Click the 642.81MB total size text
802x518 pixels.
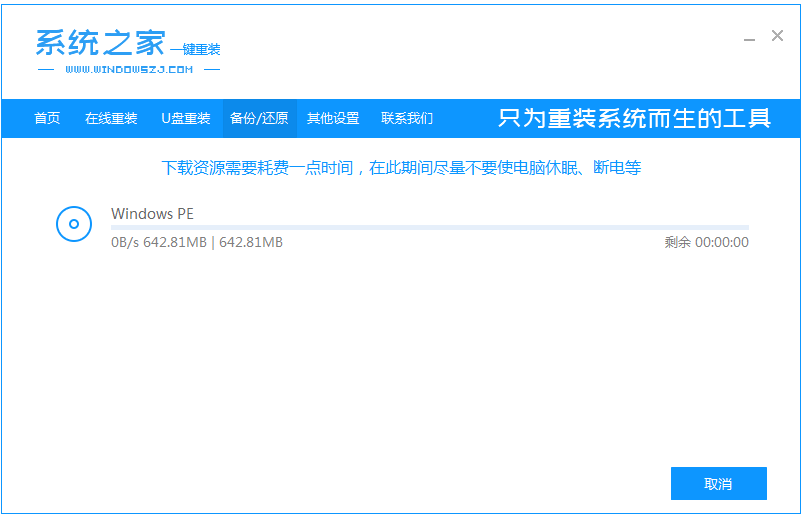pyautogui.click(x=251, y=242)
